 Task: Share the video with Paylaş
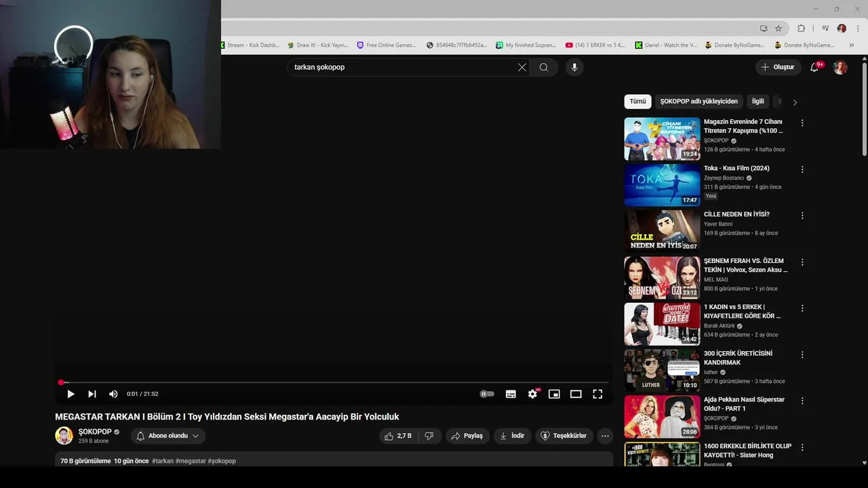[467, 436]
